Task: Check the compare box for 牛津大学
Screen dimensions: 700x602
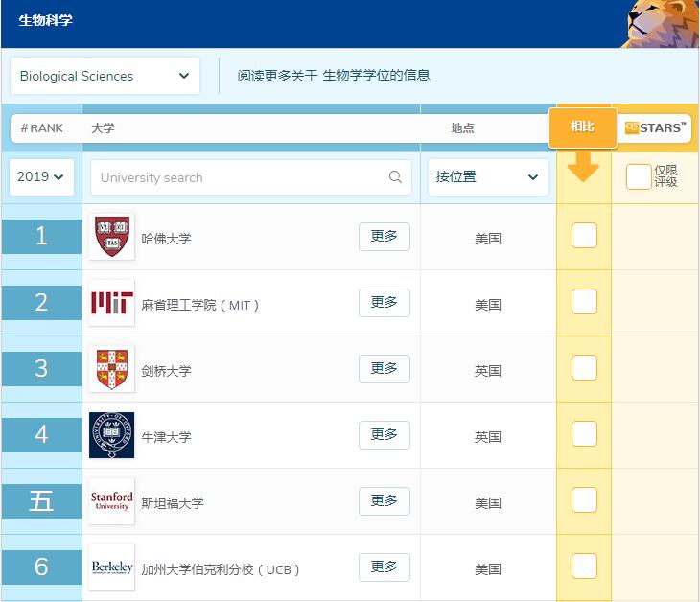Action: (584, 434)
